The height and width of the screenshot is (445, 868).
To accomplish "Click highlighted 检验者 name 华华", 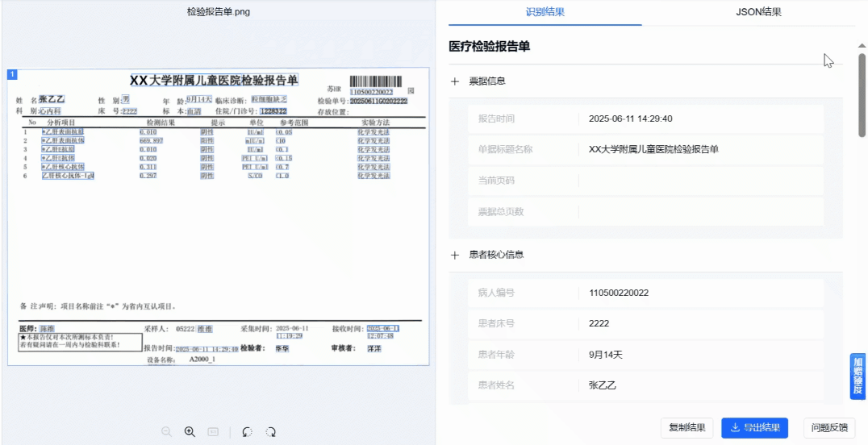I will point(283,349).
